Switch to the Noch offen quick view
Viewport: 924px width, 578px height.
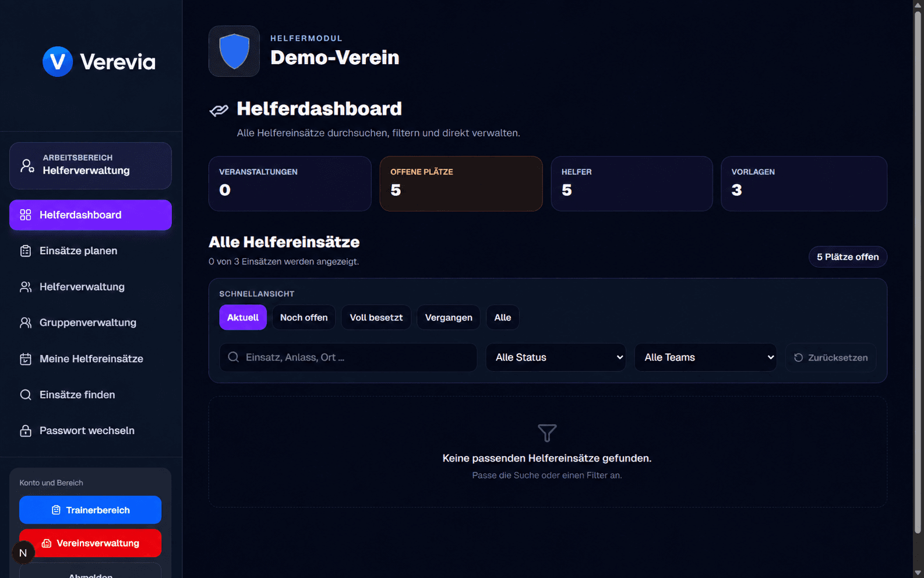click(304, 318)
